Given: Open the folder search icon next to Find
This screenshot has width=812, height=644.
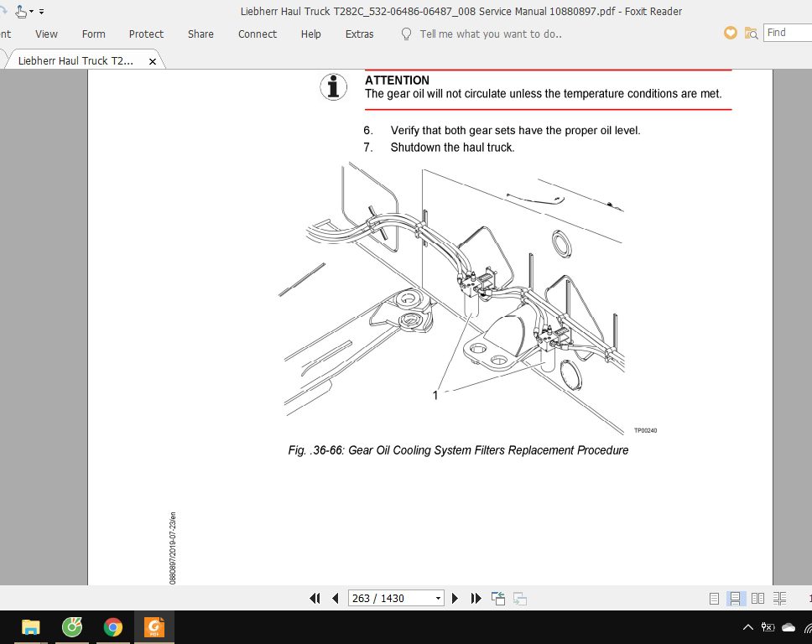Looking at the screenshot, I should (751, 34).
